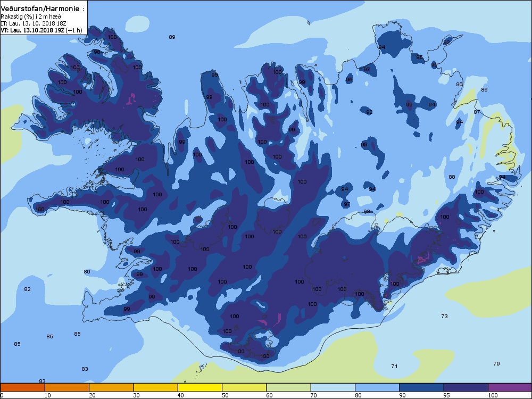Select the dark blue 90–95 legend swatch
Image resolution: width=532 pixels, height=399 pixels.
422,387
